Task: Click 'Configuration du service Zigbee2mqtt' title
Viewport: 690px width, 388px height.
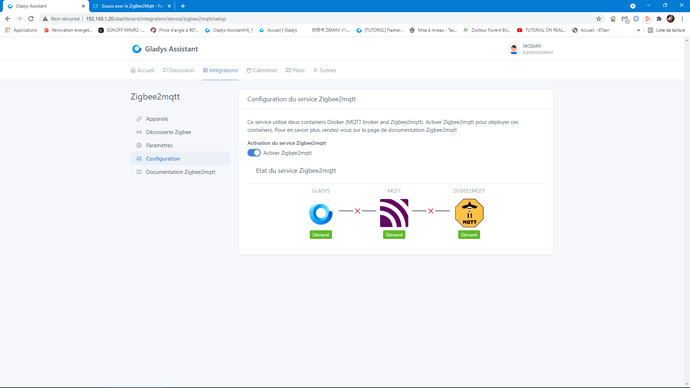Action: pos(301,99)
